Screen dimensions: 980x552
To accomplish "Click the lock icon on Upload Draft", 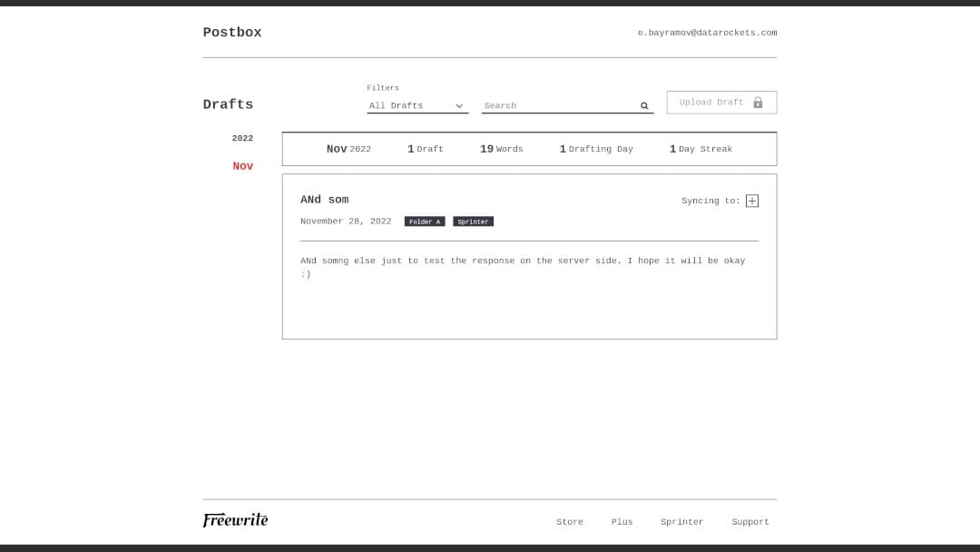I will coord(758,103).
